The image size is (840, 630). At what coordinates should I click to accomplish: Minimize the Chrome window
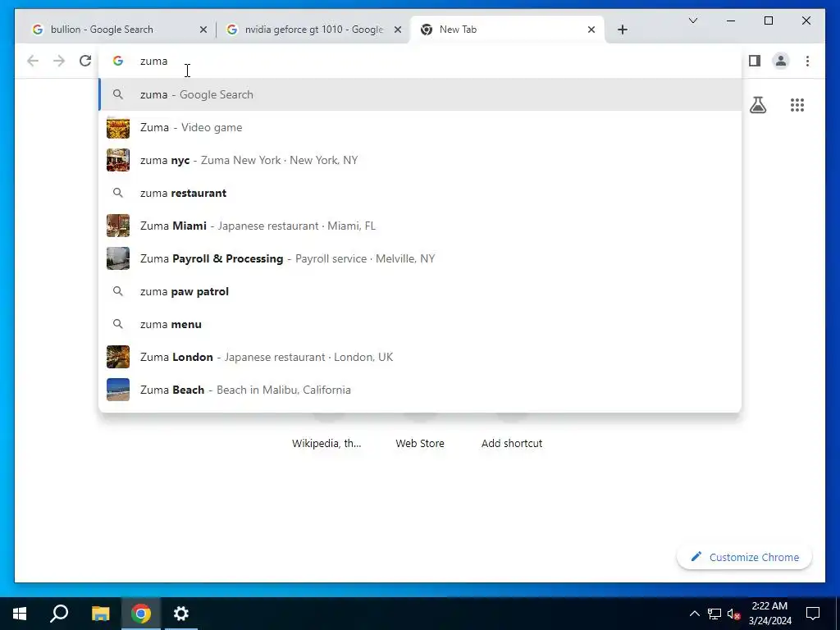tap(731, 21)
